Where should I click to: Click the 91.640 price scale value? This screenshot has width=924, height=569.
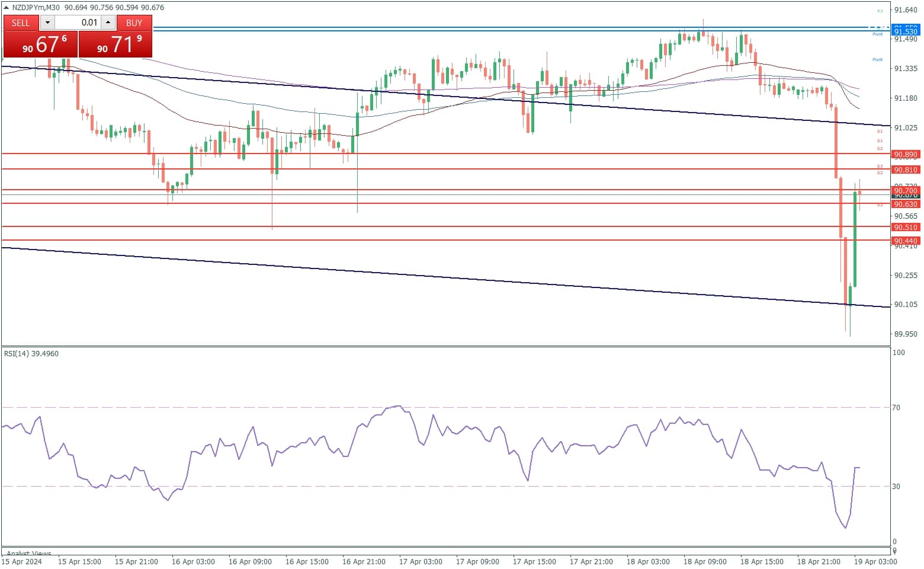point(906,9)
